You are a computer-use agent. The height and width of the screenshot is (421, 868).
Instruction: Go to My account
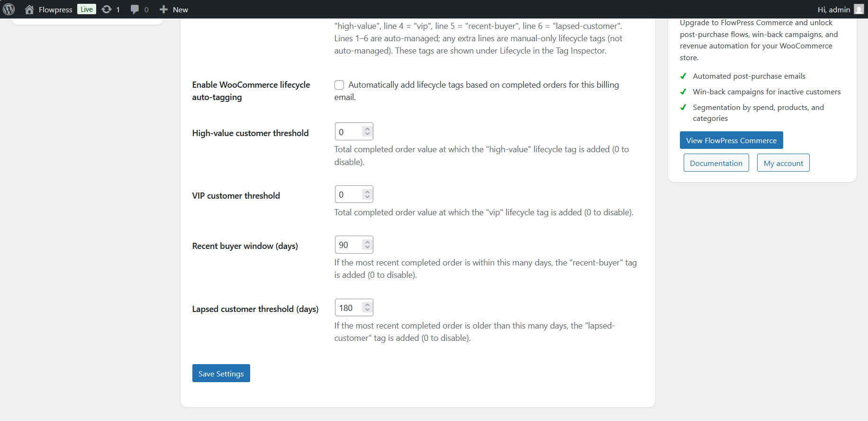[783, 163]
